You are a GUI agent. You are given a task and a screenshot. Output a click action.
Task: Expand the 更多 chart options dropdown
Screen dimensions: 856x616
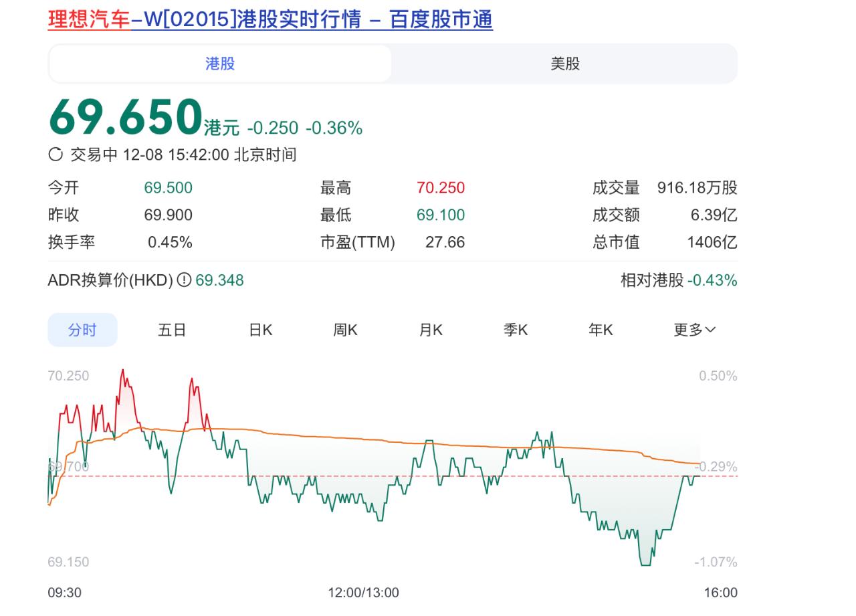[x=694, y=330]
